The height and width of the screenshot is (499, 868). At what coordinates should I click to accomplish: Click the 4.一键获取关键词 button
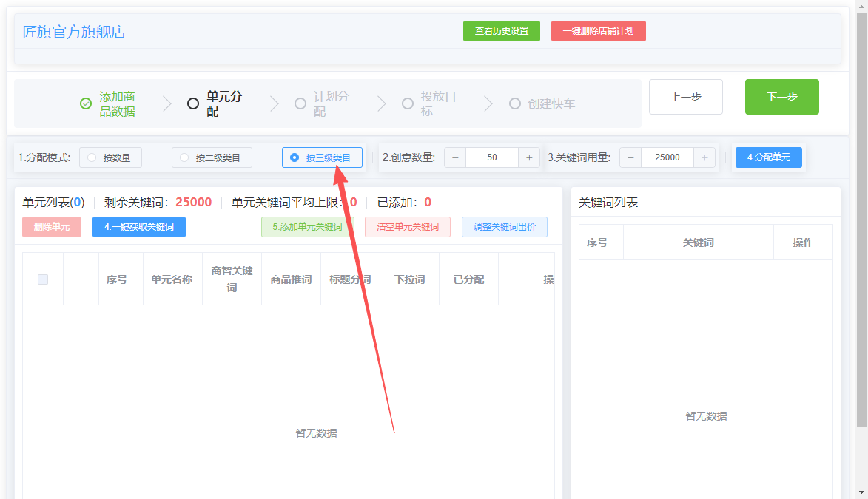tap(139, 227)
